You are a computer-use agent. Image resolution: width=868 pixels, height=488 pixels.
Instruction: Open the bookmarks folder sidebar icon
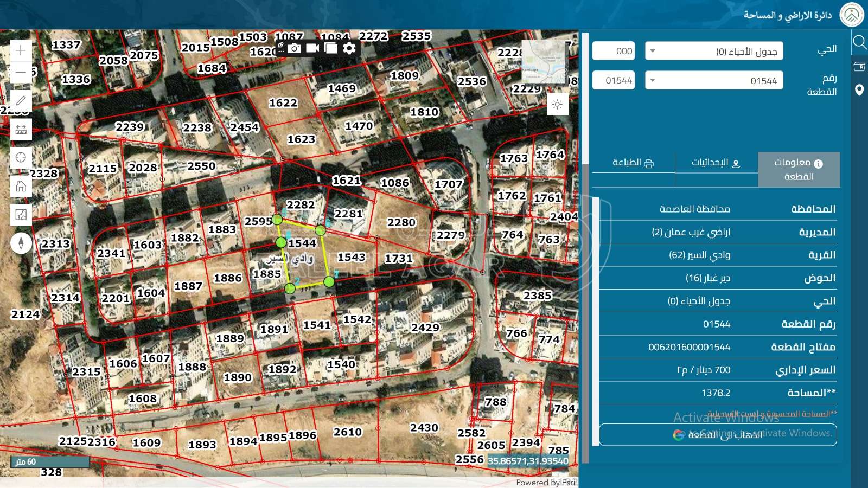(x=859, y=67)
